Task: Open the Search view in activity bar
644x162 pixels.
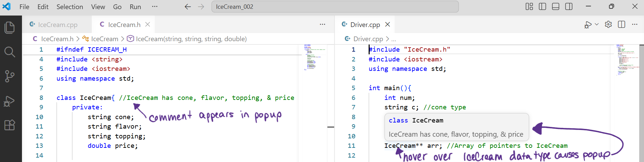Action: tap(10, 52)
